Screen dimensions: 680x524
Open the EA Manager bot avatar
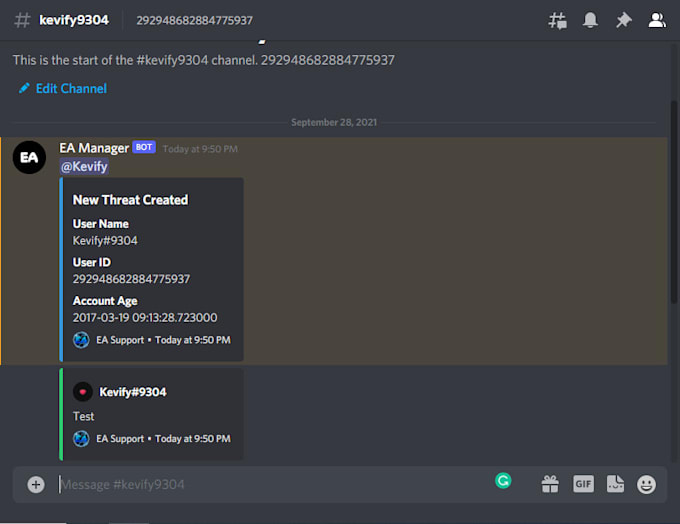[29, 157]
